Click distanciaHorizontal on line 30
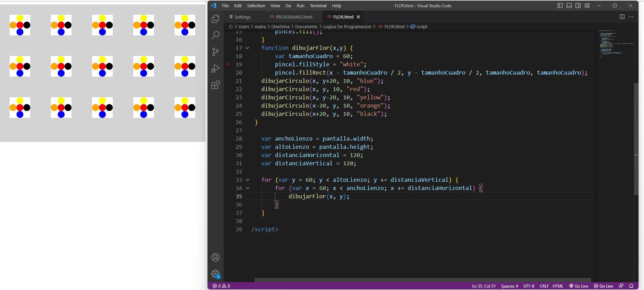Screen dimensions: 644x290 click(x=307, y=155)
